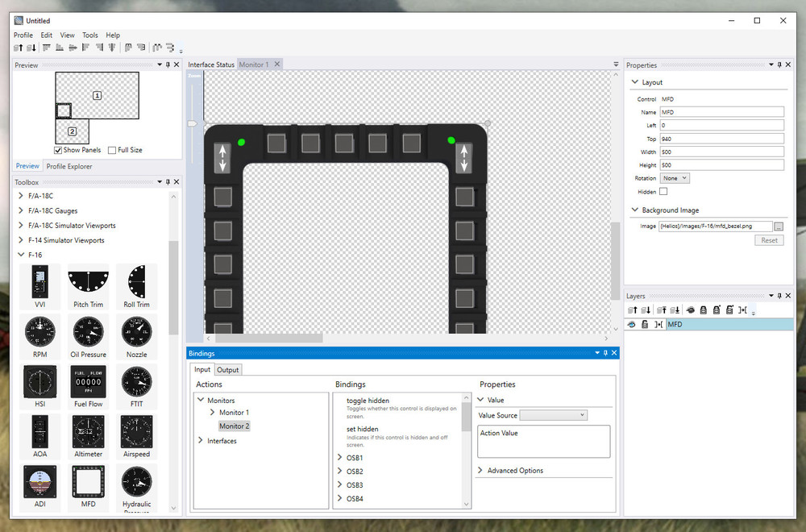
Task: Switch to the Output bindings tab
Action: (228, 369)
